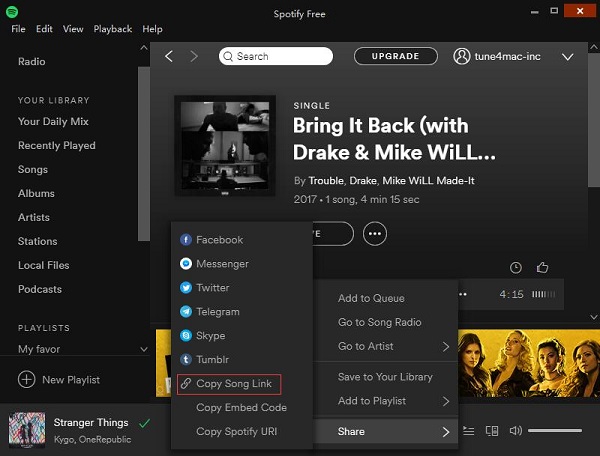Open artist Trouble link

tap(326, 181)
